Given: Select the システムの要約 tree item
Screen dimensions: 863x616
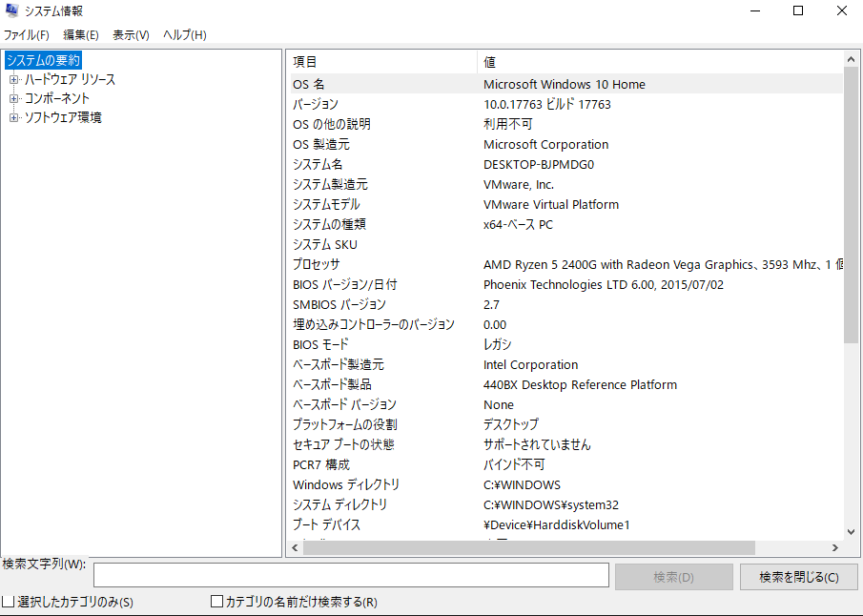Looking at the screenshot, I should point(42,59).
